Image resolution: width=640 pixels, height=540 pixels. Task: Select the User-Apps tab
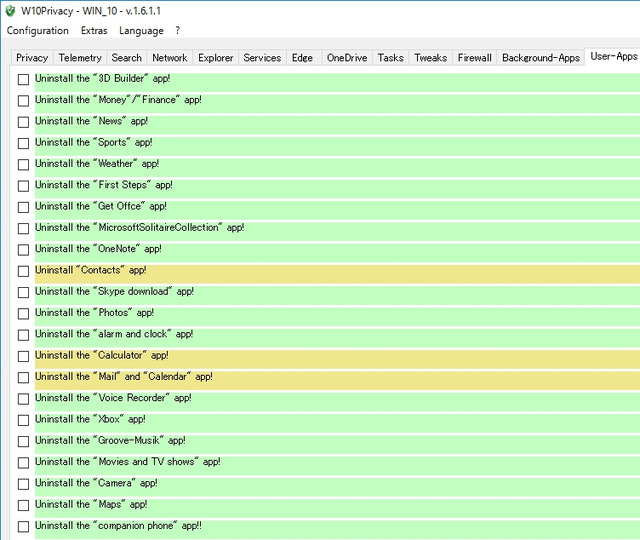pos(613,56)
